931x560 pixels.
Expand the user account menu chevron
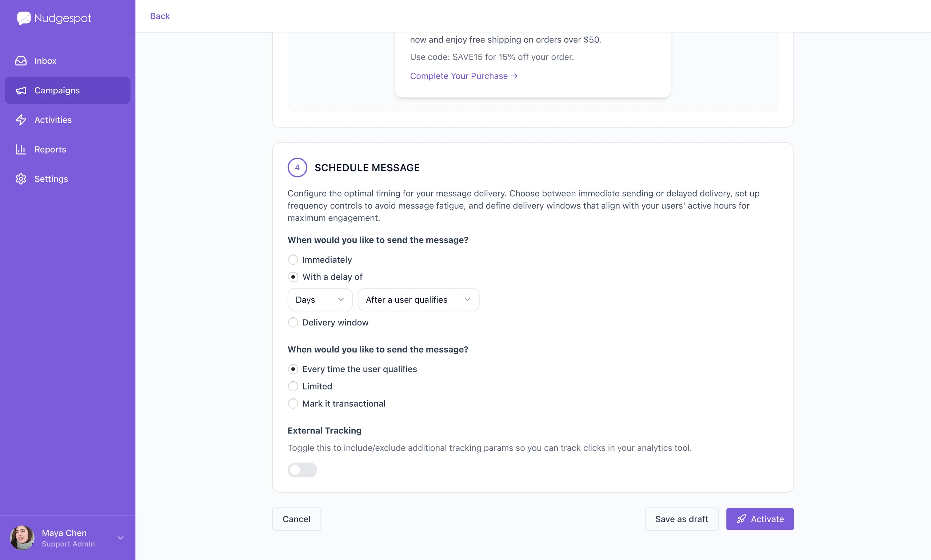click(x=120, y=538)
